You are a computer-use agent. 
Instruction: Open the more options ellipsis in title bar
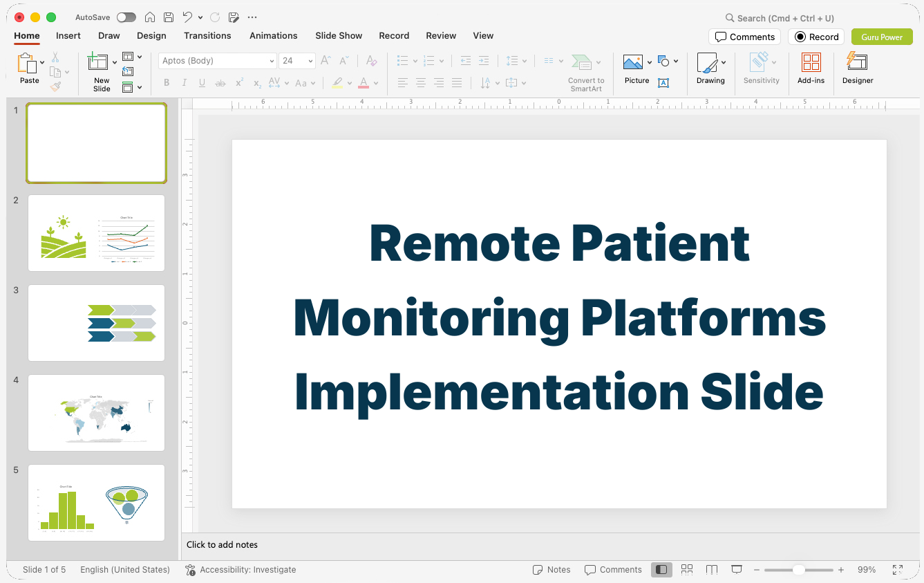[x=252, y=17]
